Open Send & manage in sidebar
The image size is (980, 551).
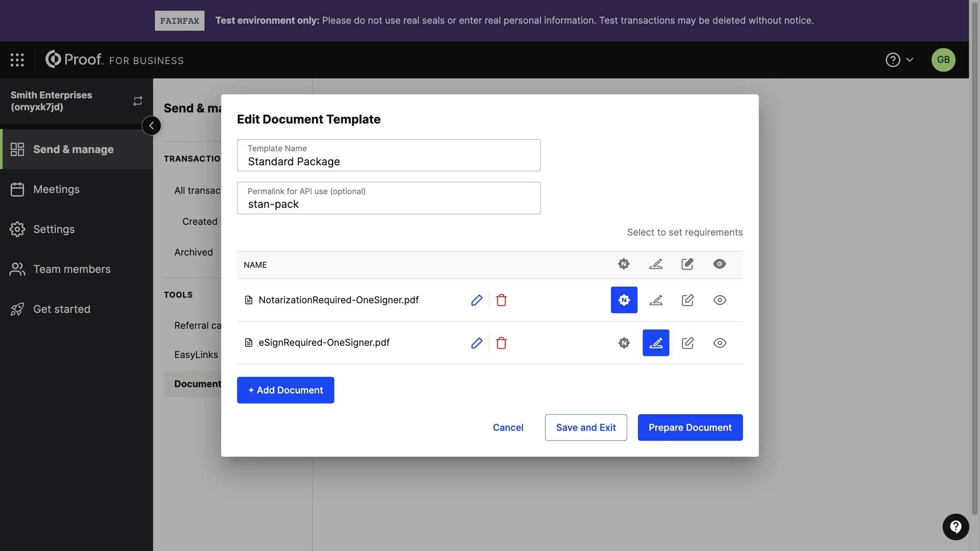pyautogui.click(x=77, y=149)
